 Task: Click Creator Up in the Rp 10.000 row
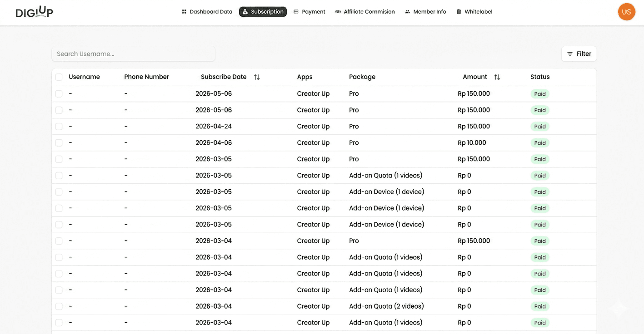[313, 143]
